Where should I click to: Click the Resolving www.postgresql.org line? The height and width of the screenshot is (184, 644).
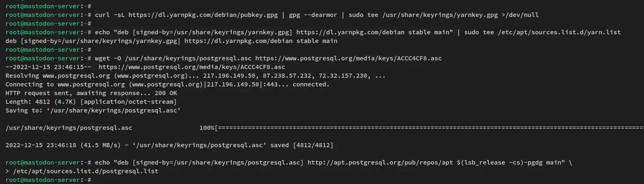[x=196, y=76]
